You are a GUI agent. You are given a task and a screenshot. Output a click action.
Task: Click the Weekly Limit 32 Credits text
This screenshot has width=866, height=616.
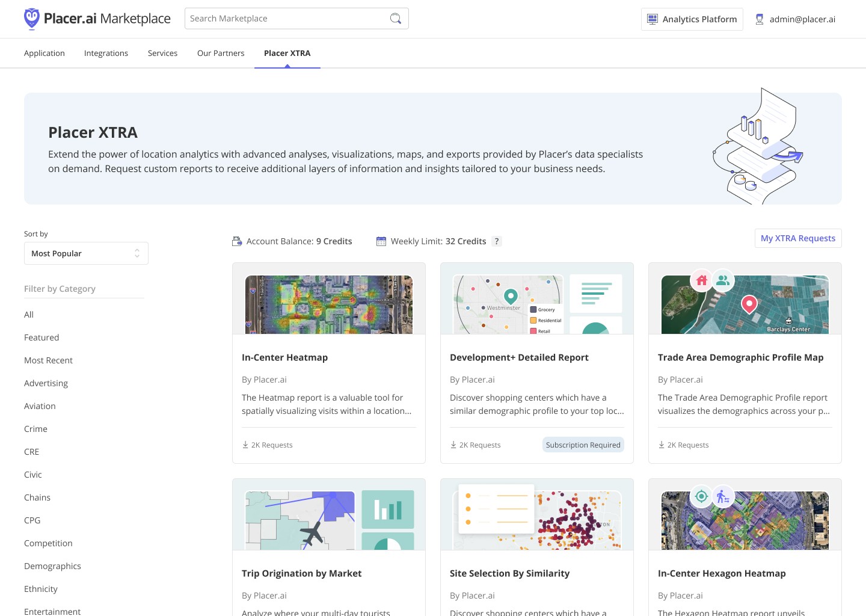438,241
